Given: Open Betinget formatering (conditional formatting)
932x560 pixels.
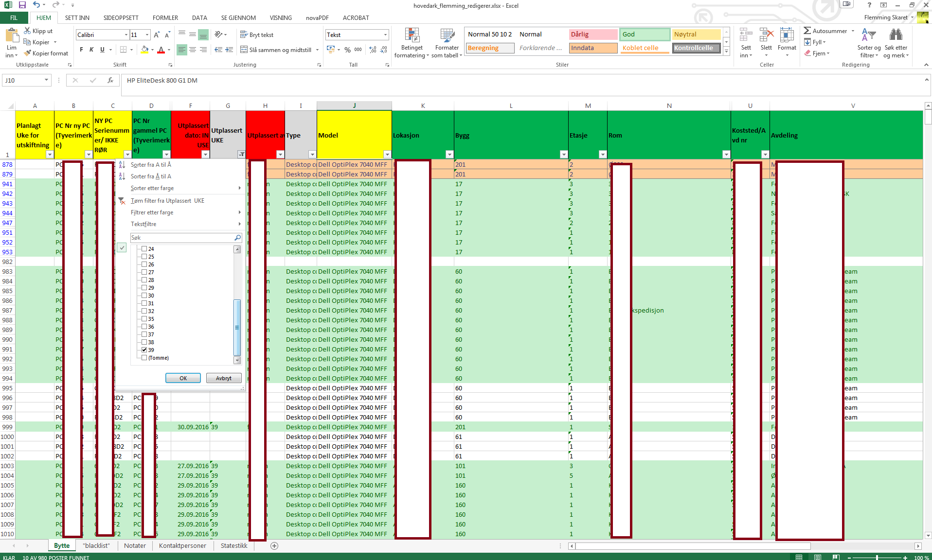Looking at the screenshot, I should (x=412, y=43).
